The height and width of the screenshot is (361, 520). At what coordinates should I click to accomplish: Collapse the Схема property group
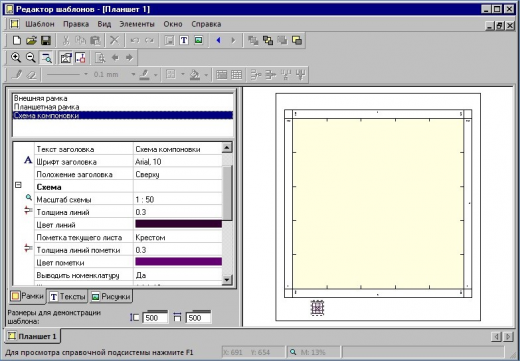click(x=18, y=185)
